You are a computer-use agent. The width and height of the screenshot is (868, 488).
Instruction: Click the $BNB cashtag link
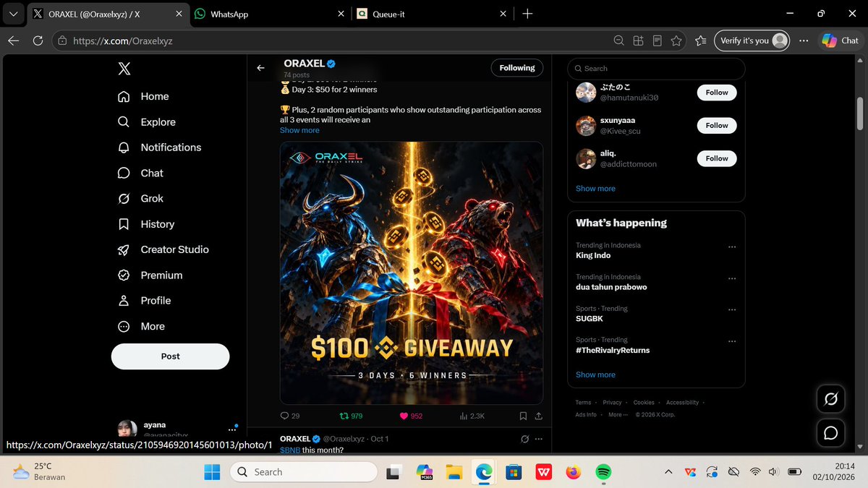[290, 450]
